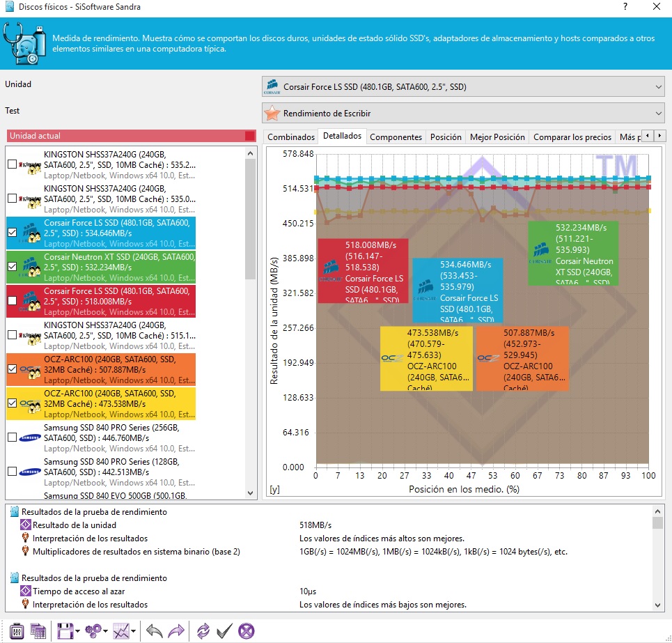Click the refresh results icon

coord(203,631)
